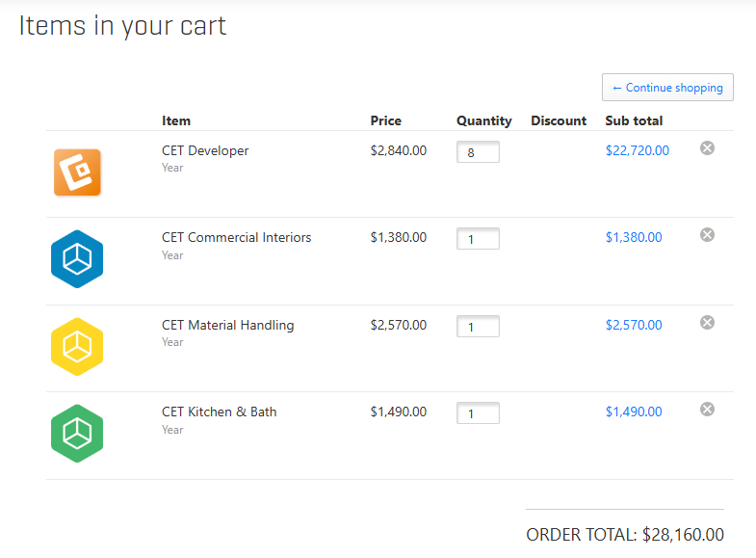Screen dimensions: 756x558
Task: Click the Discount column header
Action: [559, 120]
